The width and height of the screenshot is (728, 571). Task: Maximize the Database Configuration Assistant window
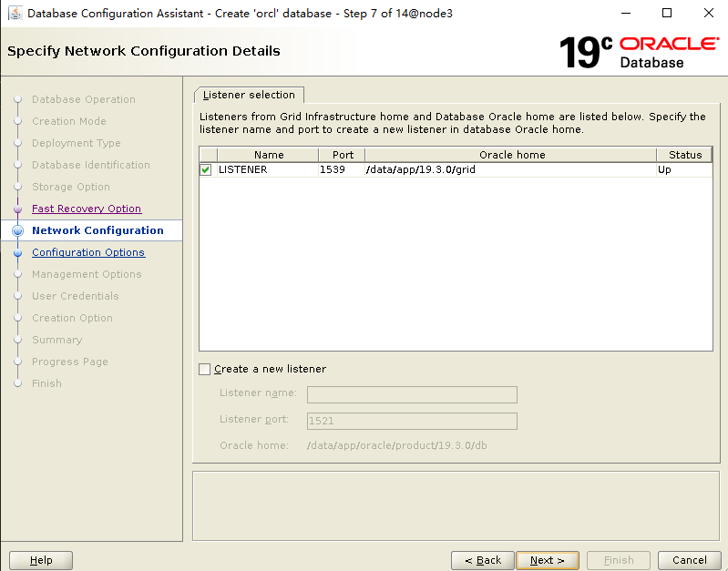pyautogui.click(x=667, y=13)
